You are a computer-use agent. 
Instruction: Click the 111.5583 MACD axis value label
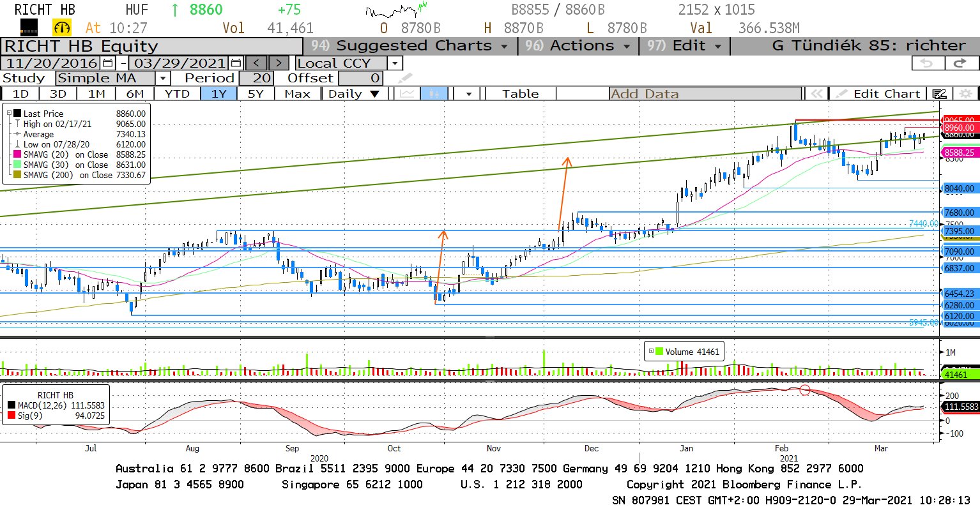pyautogui.click(x=960, y=407)
